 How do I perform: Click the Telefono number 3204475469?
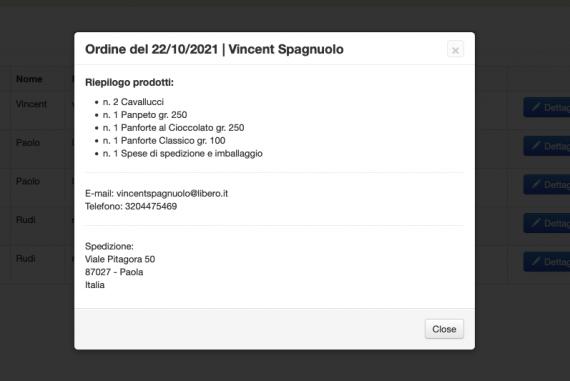point(151,206)
